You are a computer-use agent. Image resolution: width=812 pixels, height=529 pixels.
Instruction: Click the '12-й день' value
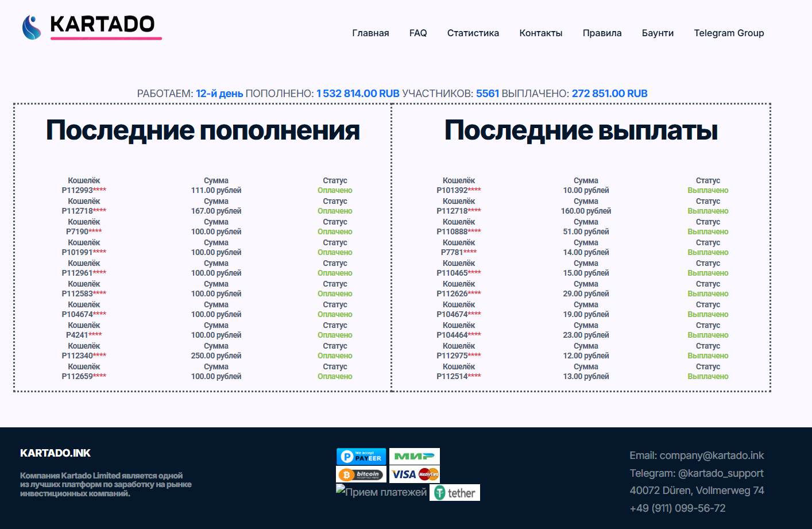(x=219, y=94)
